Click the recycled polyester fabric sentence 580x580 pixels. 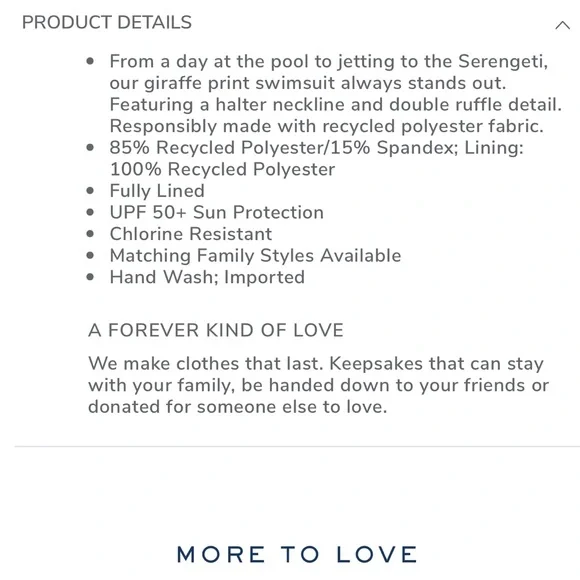[327, 126]
